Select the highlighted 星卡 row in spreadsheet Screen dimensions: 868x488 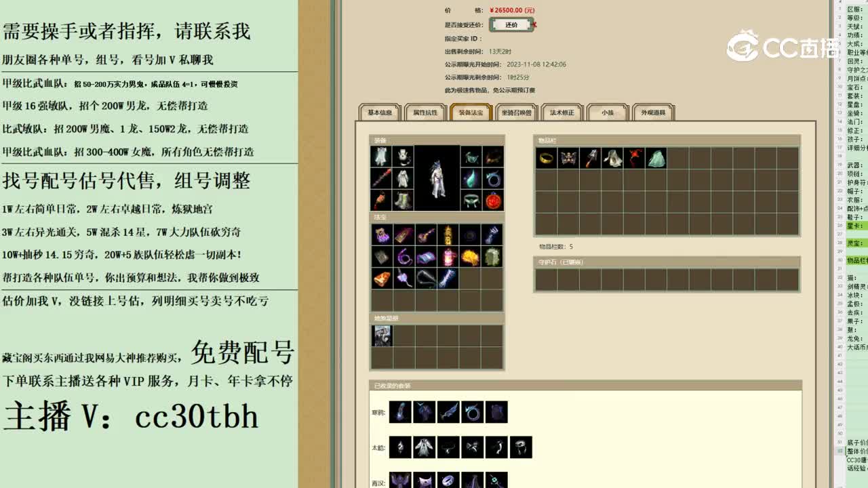pos(856,226)
